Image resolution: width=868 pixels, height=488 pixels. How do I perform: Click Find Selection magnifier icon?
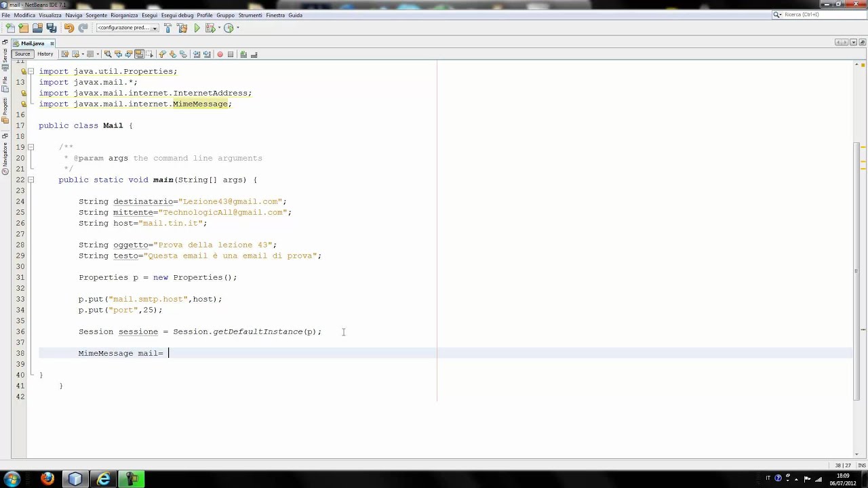[108, 54]
